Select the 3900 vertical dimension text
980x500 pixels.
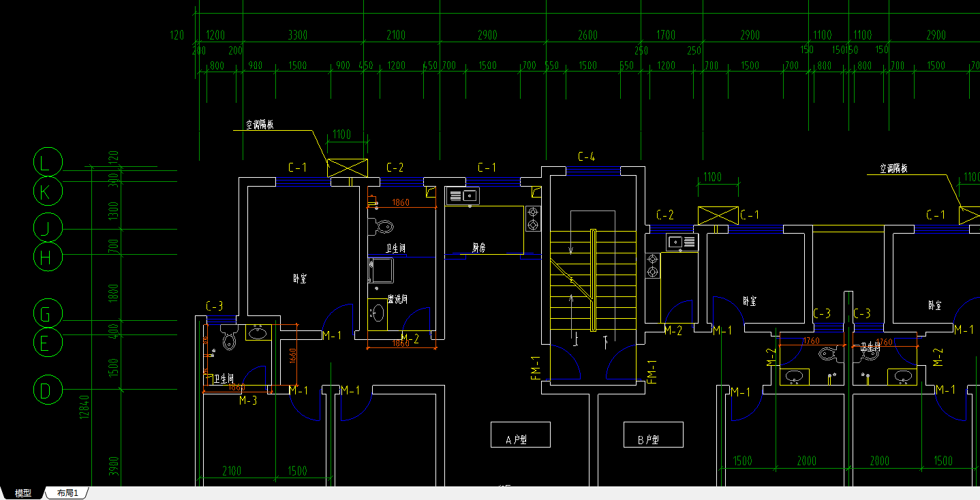[x=114, y=467]
